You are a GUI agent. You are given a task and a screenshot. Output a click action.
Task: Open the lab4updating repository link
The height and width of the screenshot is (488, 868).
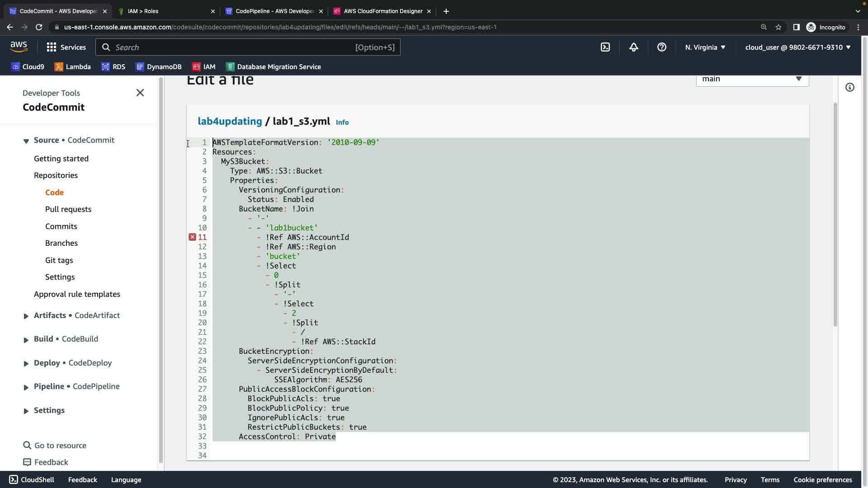coord(230,121)
